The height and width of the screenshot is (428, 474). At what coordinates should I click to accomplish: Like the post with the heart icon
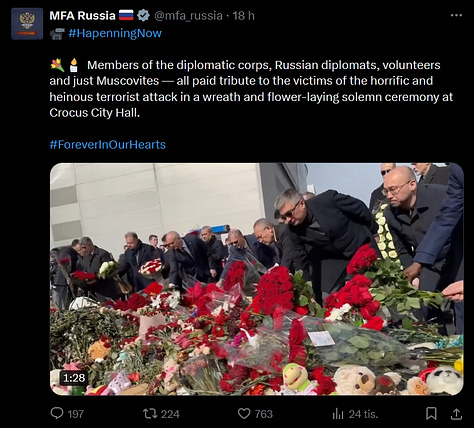click(244, 414)
